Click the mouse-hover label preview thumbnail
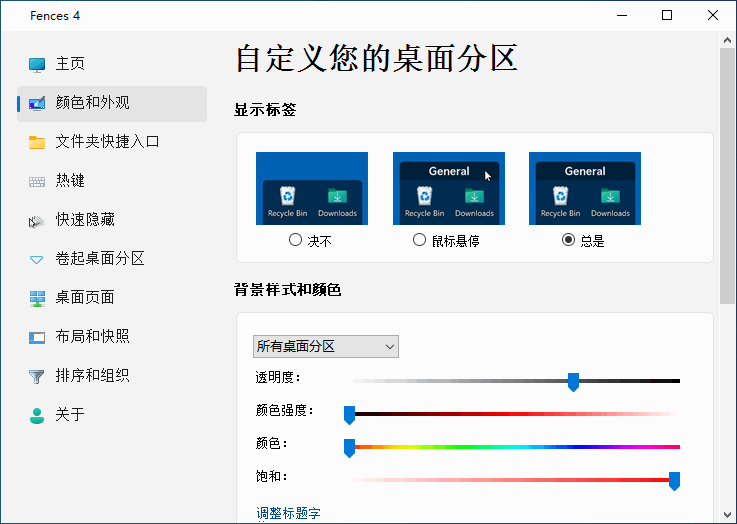 coord(449,188)
